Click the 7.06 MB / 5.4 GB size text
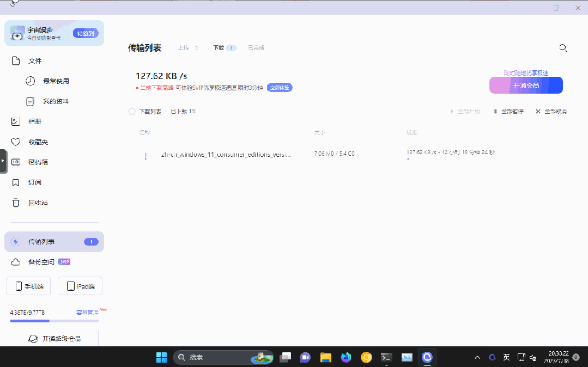This screenshot has height=367, width=588. (334, 154)
